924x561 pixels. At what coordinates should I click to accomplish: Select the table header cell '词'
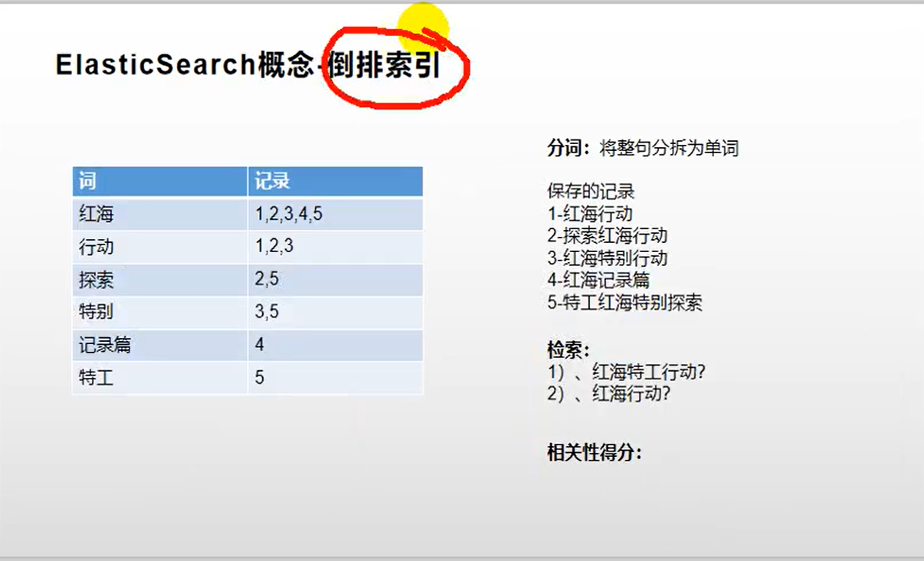coord(160,182)
